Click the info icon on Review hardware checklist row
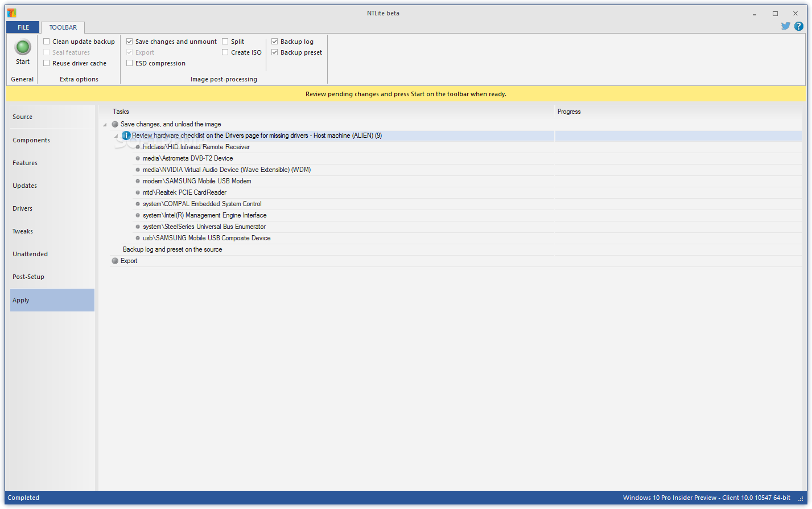Viewport: 812px width, 509px height. (x=126, y=136)
